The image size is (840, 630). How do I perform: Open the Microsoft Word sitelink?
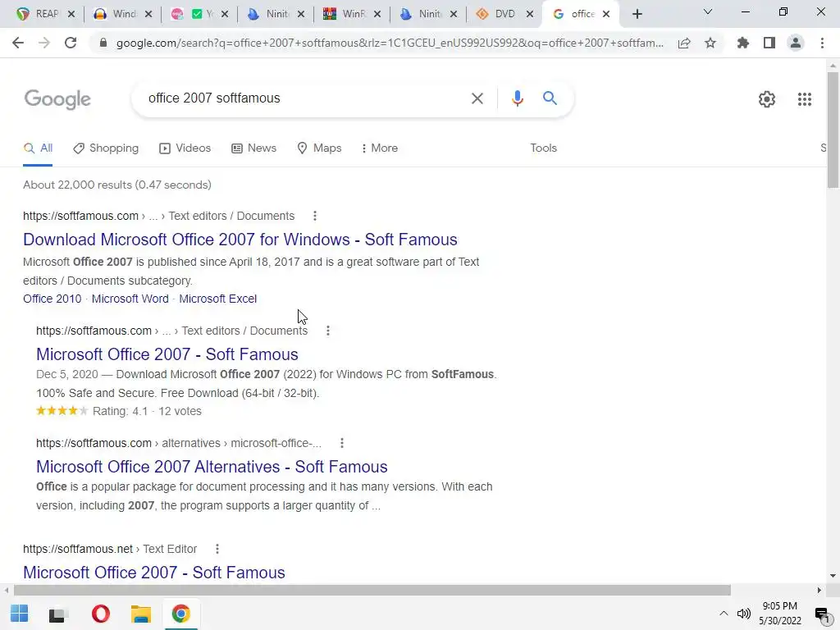(x=130, y=299)
